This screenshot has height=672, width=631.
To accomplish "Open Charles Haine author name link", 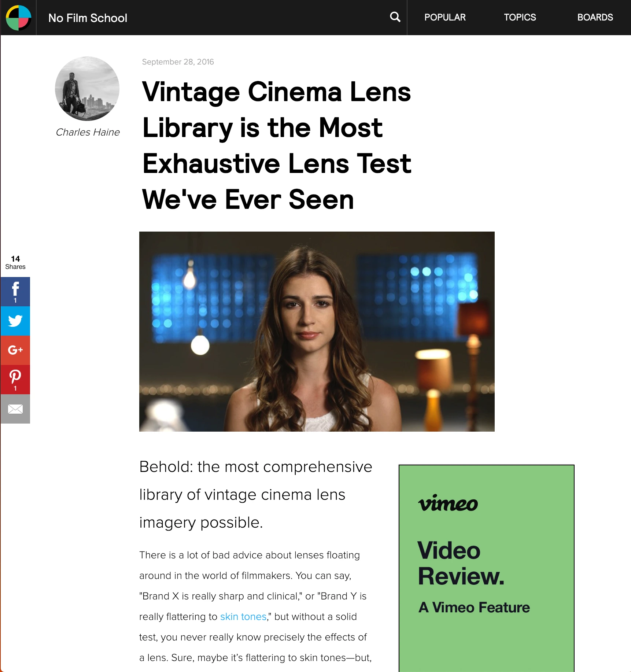I will click(88, 132).
